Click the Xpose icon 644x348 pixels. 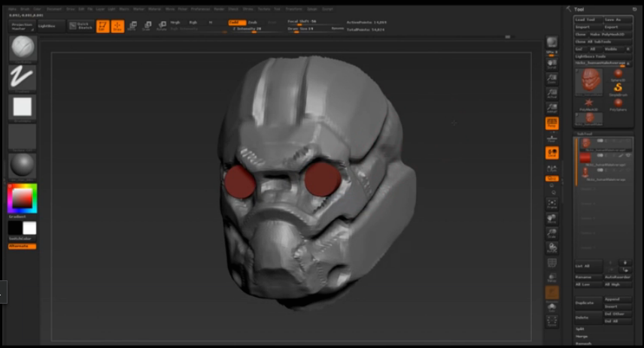(x=551, y=322)
